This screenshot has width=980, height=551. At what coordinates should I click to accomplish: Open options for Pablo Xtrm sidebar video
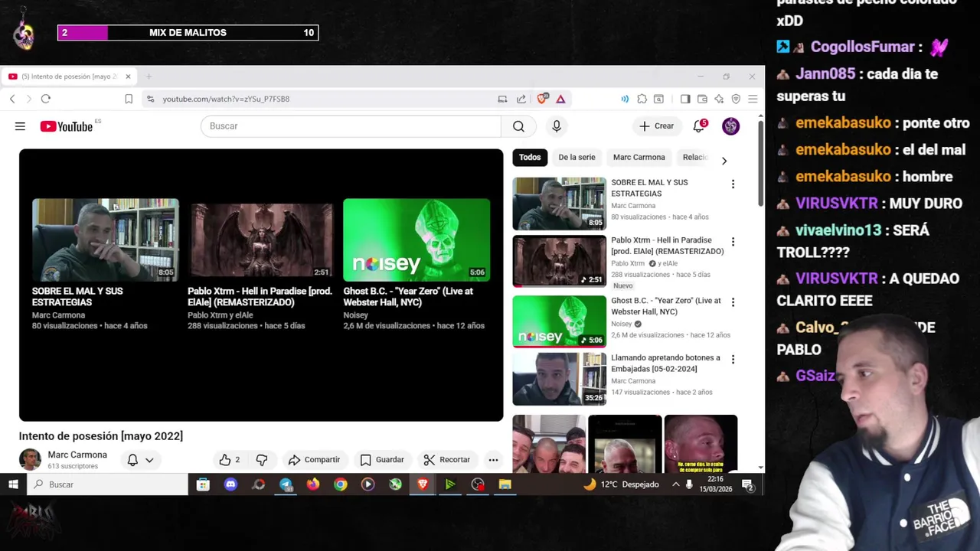[733, 242]
